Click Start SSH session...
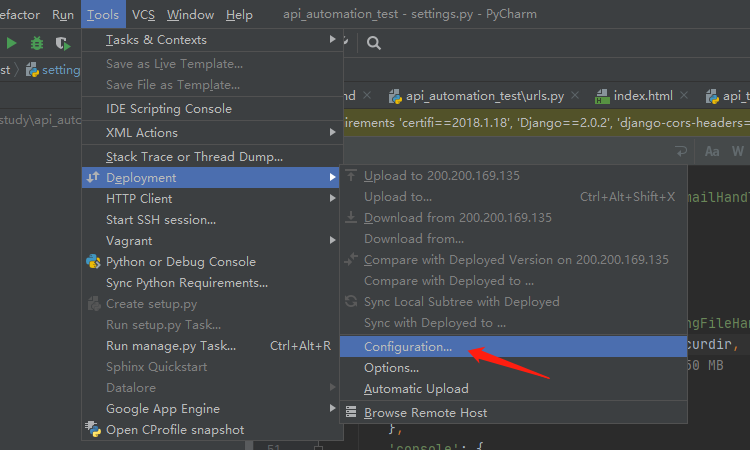 pyautogui.click(x=161, y=220)
